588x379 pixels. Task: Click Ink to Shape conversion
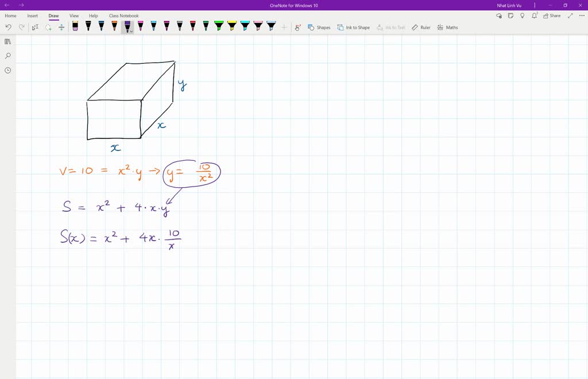click(353, 26)
